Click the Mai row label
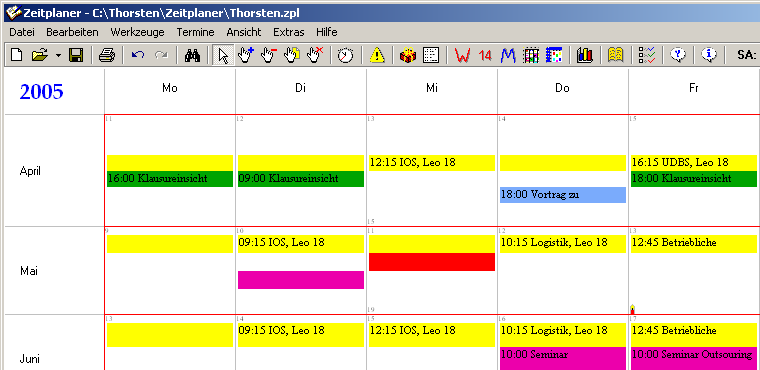Viewport: 760px width, 370px height. coord(29,271)
